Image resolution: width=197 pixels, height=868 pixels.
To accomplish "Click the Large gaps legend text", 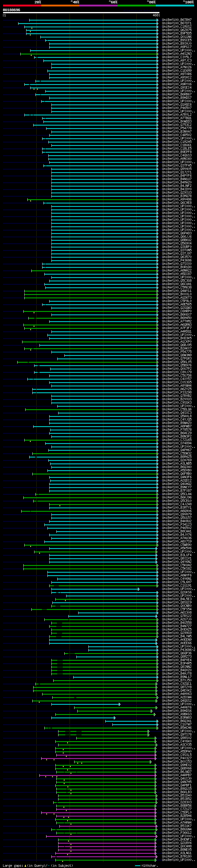I will pos(38,865).
